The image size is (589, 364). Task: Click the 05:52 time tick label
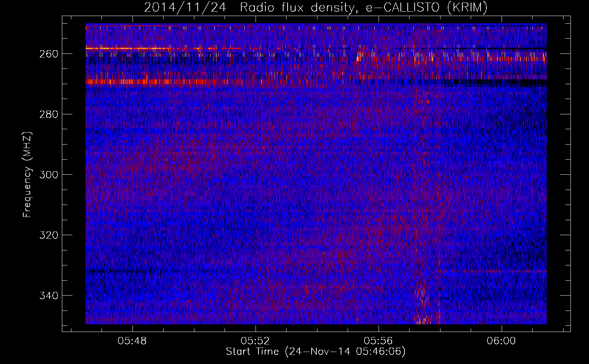click(256, 341)
